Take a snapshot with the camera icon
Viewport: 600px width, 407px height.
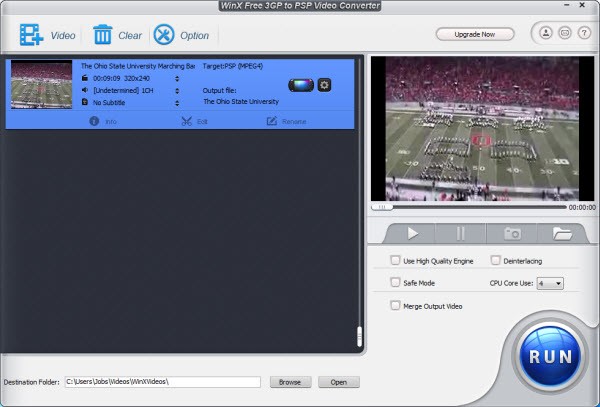tap(512, 233)
